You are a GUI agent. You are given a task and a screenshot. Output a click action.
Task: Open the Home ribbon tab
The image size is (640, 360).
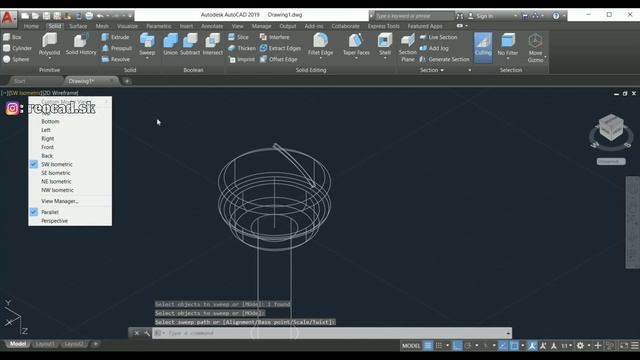31,26
